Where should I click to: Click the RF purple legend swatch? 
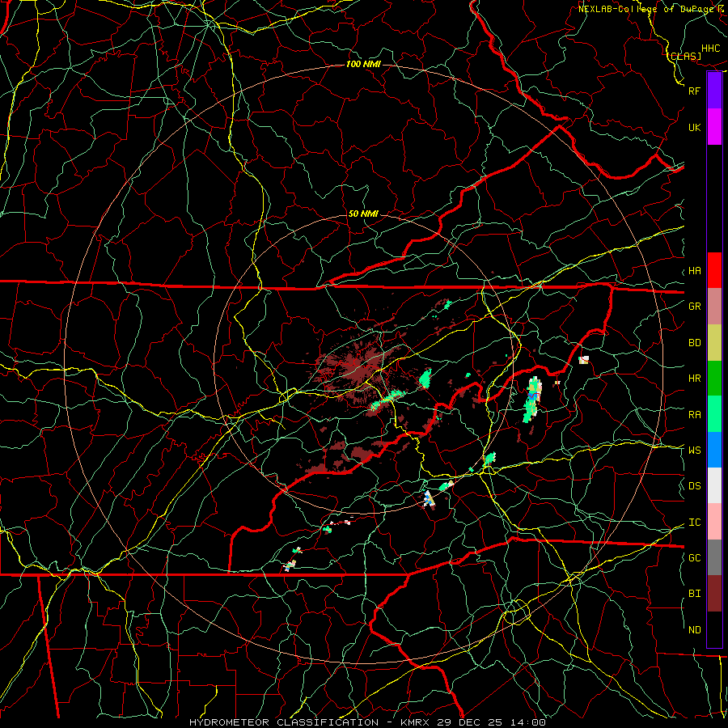click(714, 91)
